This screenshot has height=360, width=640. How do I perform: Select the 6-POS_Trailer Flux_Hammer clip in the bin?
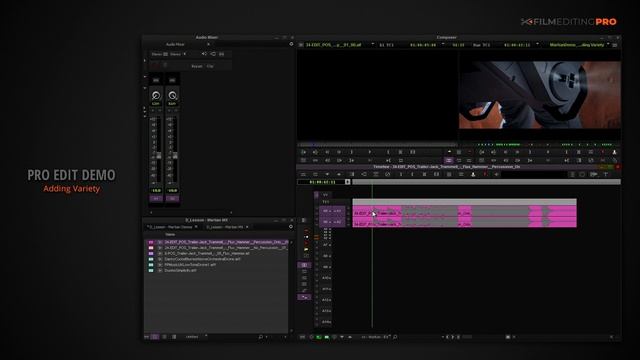[x=207, y=253]
